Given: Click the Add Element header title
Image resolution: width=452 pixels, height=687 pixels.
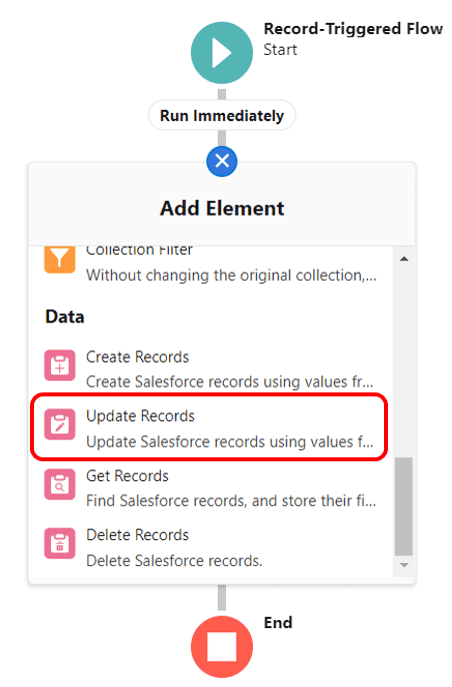Looking at the screenshot, I should tap(222, 208).
